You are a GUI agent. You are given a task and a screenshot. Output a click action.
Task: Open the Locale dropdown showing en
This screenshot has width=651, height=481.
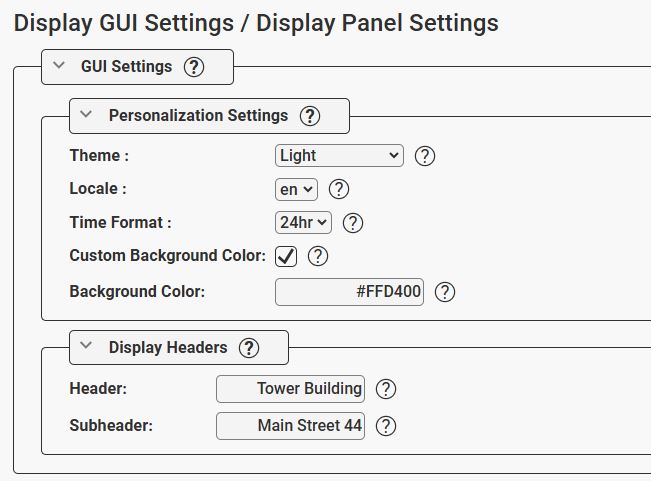pyautogui.click(x=296, y=189)
